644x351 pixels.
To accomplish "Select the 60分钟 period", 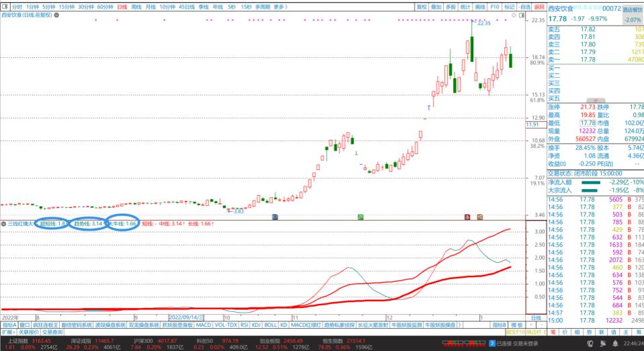I will pyautogui.click(x=105, y=7).
